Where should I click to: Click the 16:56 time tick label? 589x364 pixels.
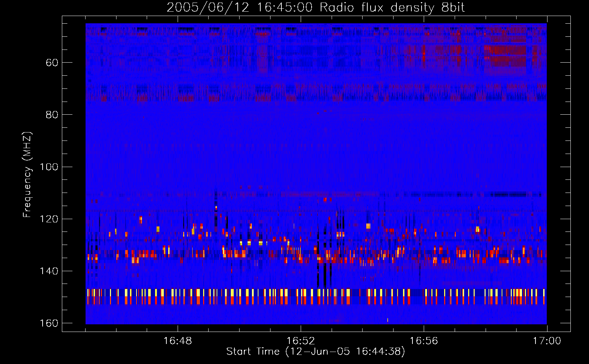click(424, 341)
